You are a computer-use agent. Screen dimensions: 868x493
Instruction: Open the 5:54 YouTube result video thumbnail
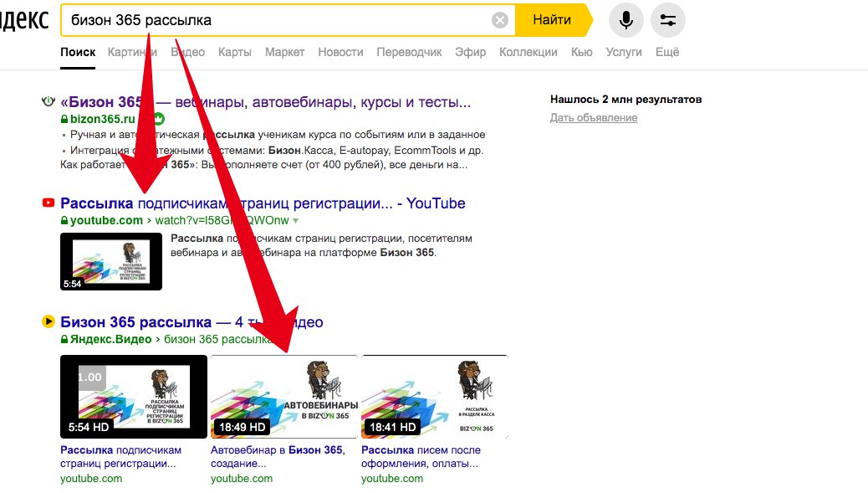(x=111, y=261)
